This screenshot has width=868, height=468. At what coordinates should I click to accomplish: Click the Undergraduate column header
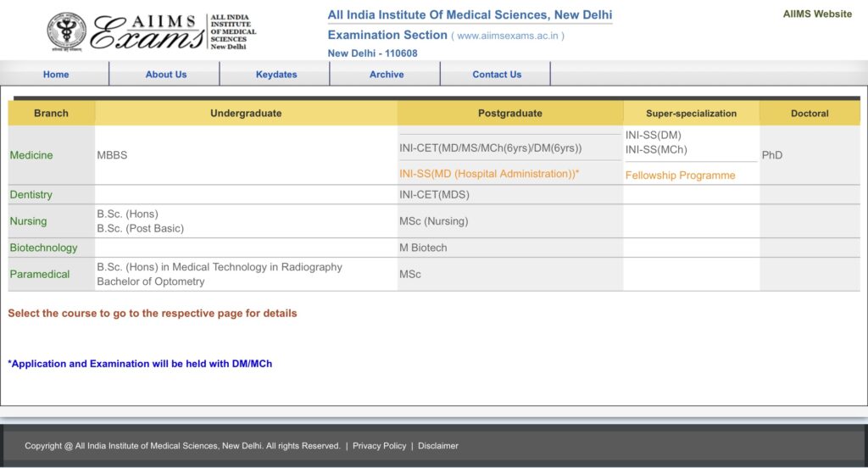tap(246, 113)
